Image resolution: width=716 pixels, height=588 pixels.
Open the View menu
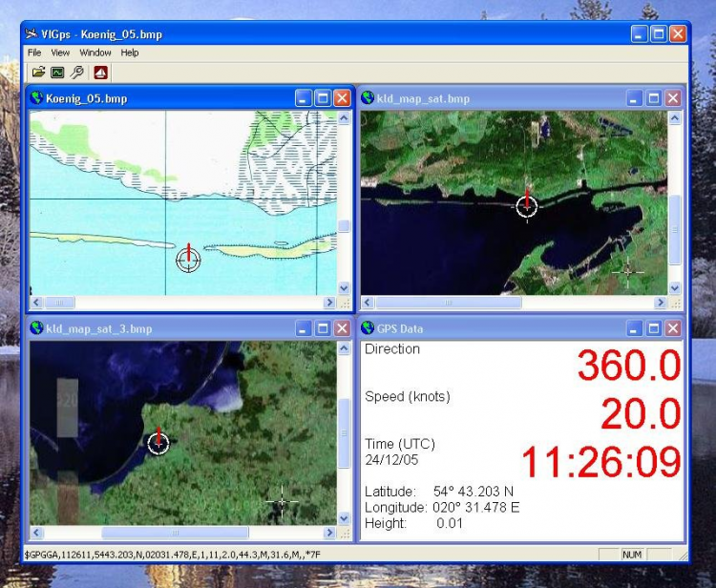coord(60,52)
